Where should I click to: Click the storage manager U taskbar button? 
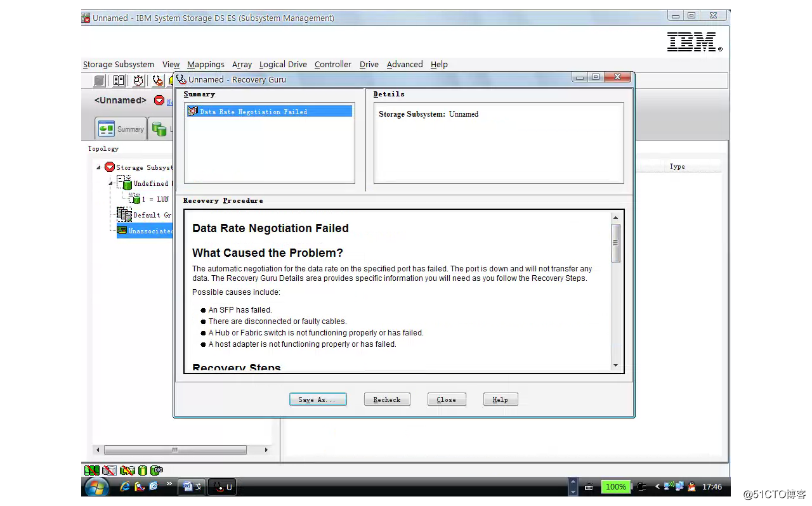(223, 487)
